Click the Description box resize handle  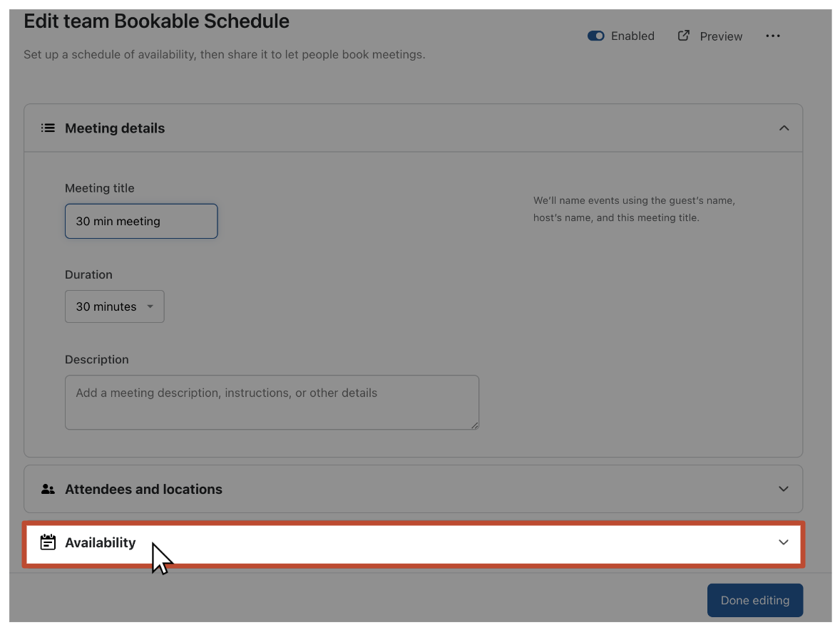[x=475, y=425]
